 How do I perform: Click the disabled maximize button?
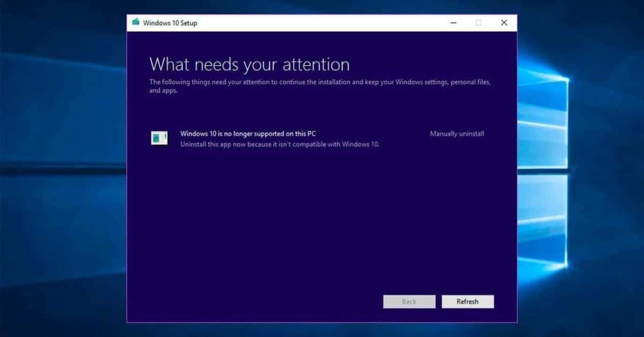pos(479,23)
